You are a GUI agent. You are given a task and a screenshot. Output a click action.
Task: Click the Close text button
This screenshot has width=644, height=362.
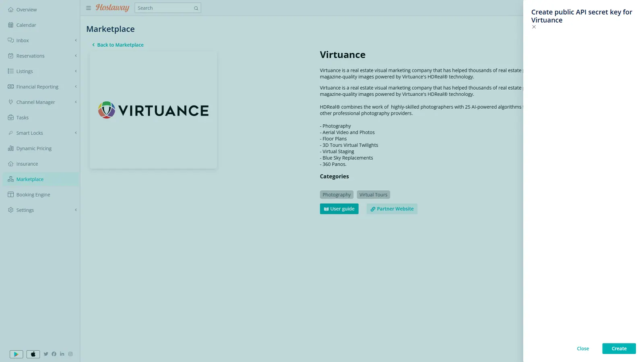coord(583,349)
